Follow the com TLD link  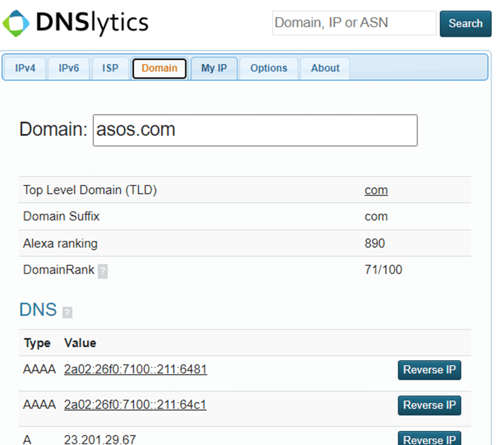point(376,190)
